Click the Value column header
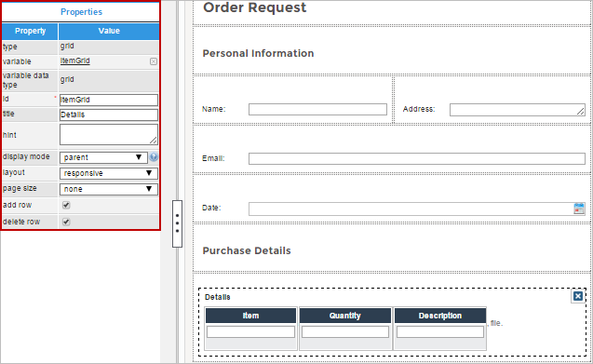 point(109,31)
